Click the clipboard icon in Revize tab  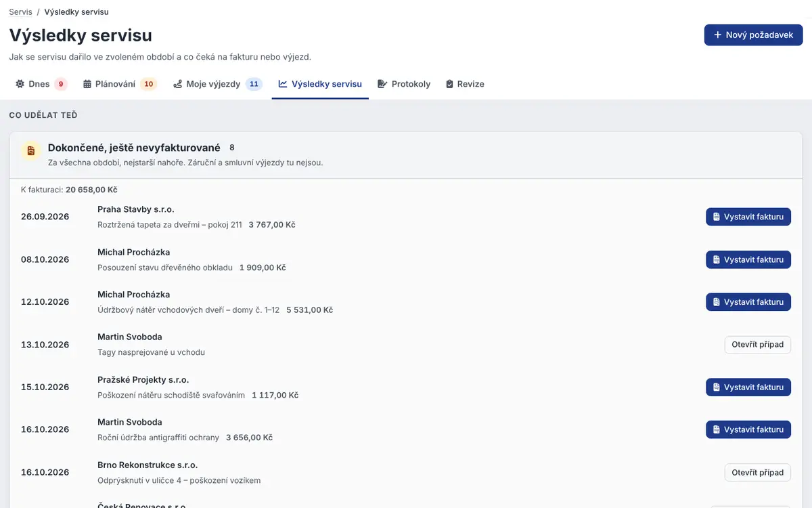pyautogui.click(x=449, y=84)
